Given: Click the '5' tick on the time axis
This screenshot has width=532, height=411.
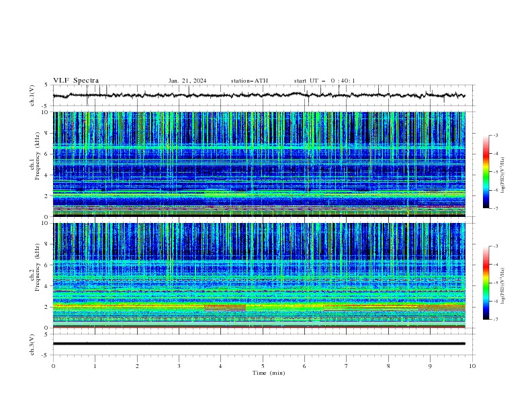Looking at the screenshot, I should click(263, 366).
